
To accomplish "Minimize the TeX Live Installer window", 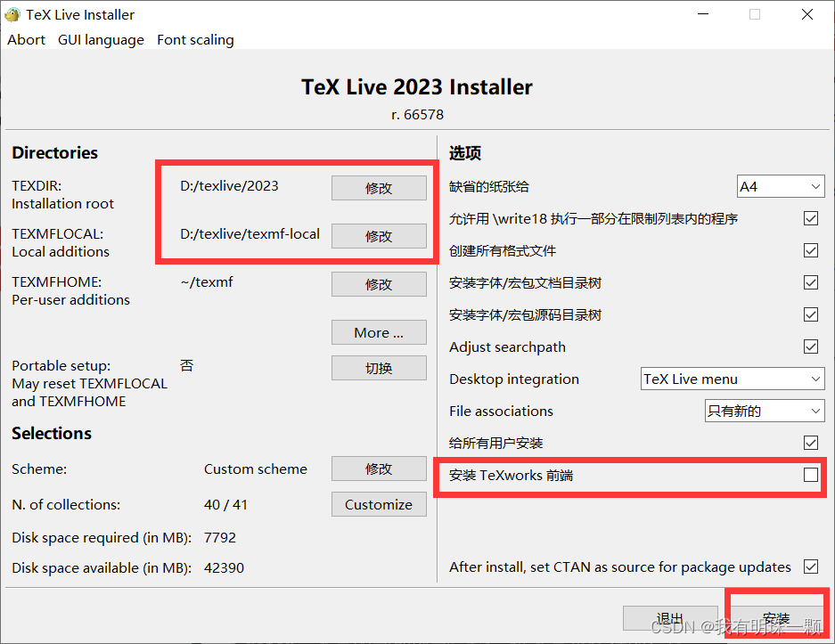I will click(703, 14).
